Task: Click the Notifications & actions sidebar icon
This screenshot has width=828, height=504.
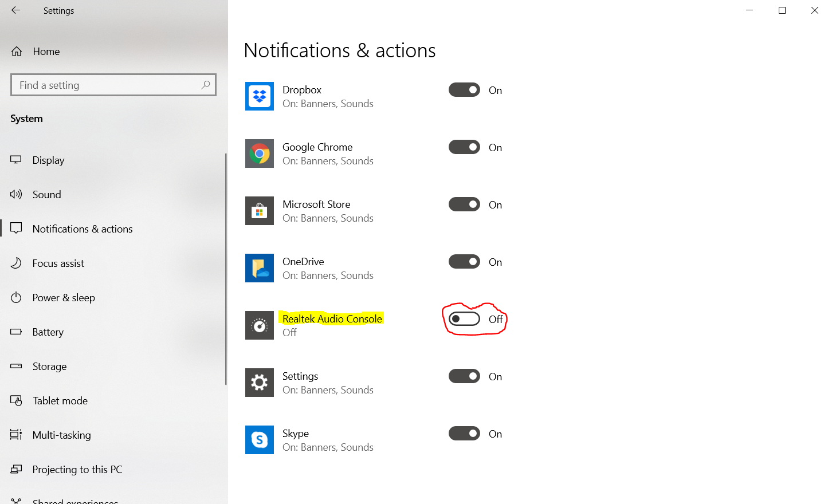Action: click(x=16, y=229)
